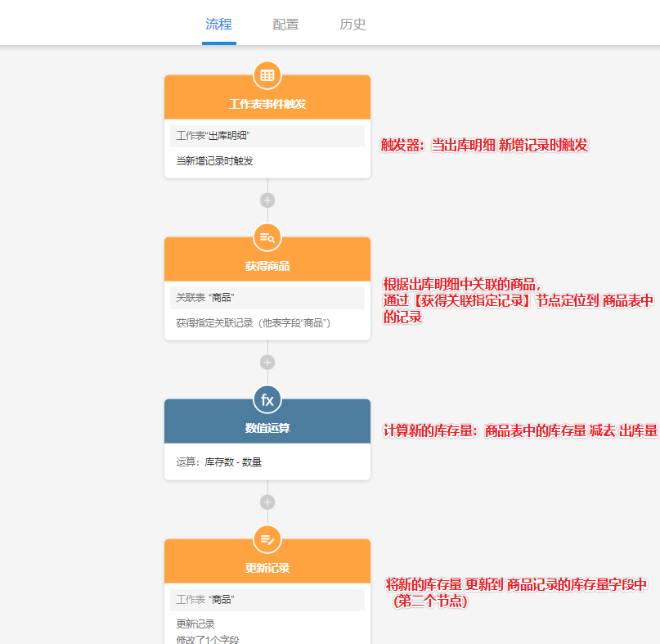
Task: Select the 获得商品 node title
Action: pyautogui.click(x=267, y=266)
